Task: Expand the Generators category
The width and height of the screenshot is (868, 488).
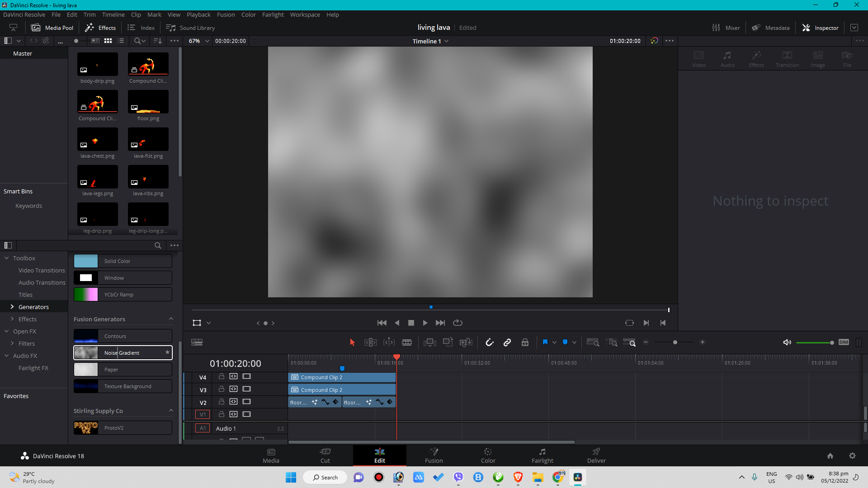Action: 12,307
